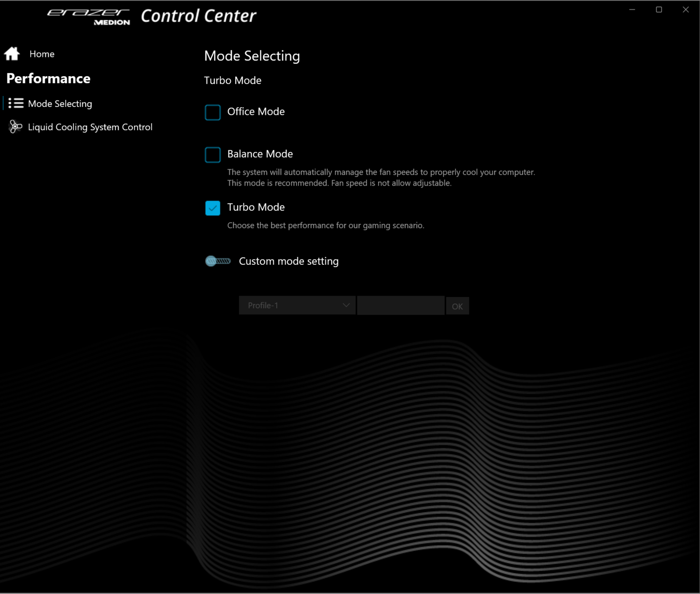Uncheck the Turbo Mode checkbox
This screenshot has width=700, height=594.
pyautogui.click(x=213, y=208)
